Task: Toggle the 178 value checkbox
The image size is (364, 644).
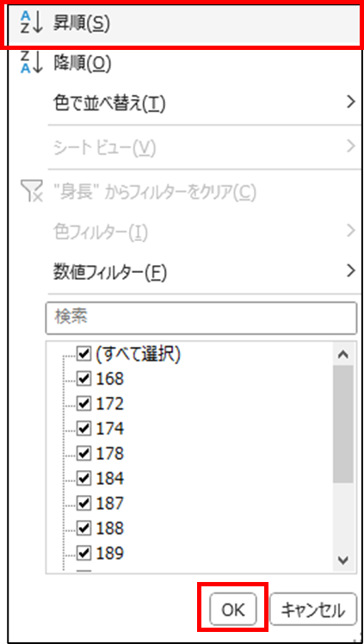Action: (83, 454)
